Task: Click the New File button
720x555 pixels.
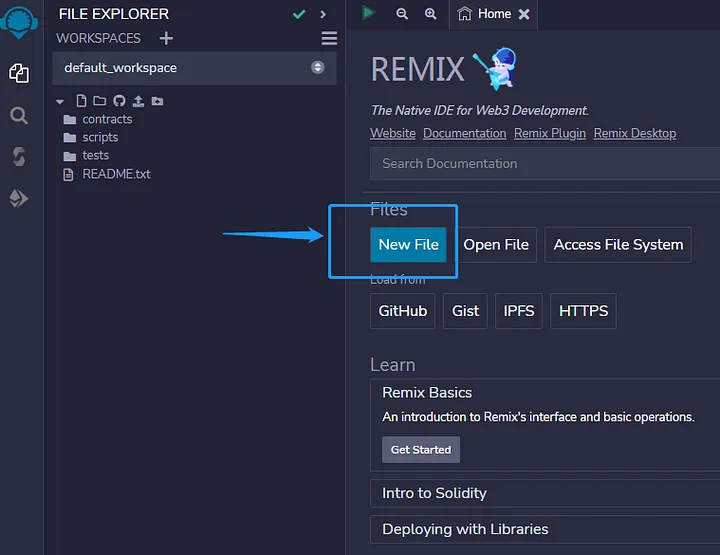Action: coord(408,245)
